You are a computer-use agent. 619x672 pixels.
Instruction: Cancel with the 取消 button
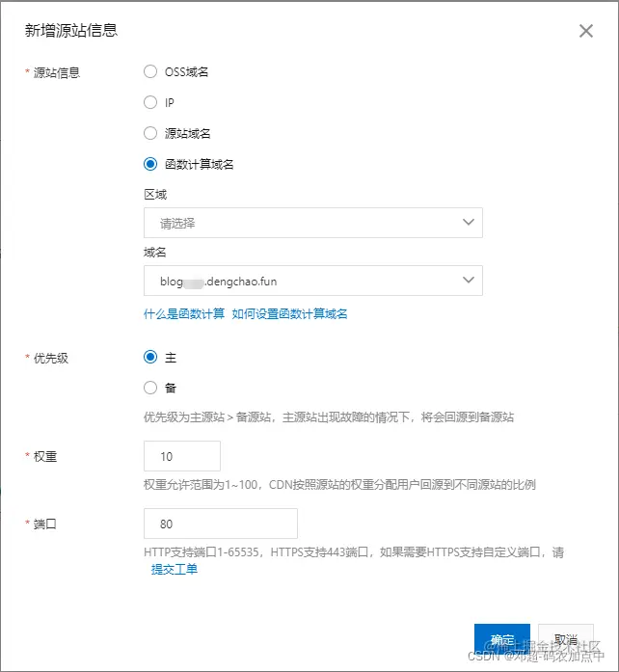[566, 639]
